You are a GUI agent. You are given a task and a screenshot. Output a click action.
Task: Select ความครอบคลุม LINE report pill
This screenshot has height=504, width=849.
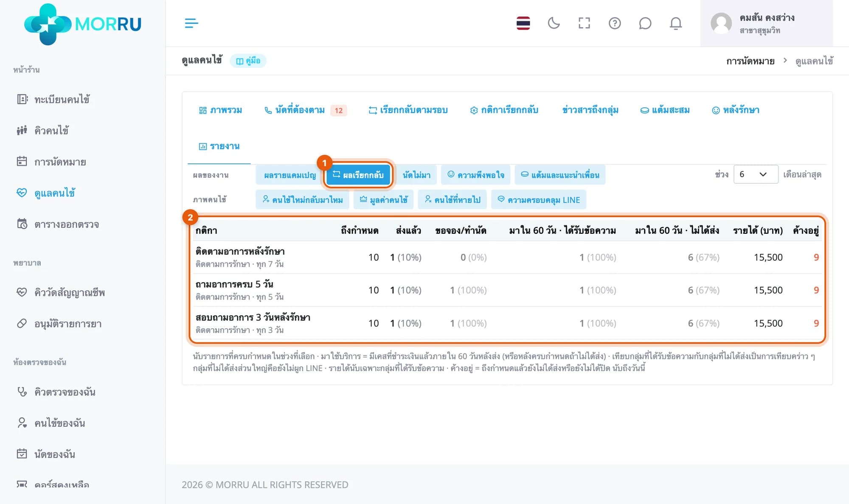(x=539, y=200)
